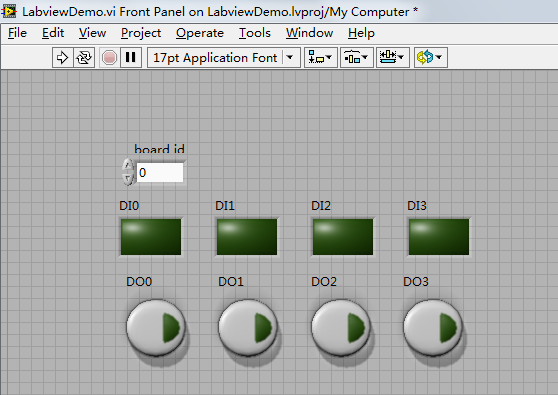Decrement the board id value
This screenshot has height=395, width=558.
pyautogui.click(x=127, y=179)
